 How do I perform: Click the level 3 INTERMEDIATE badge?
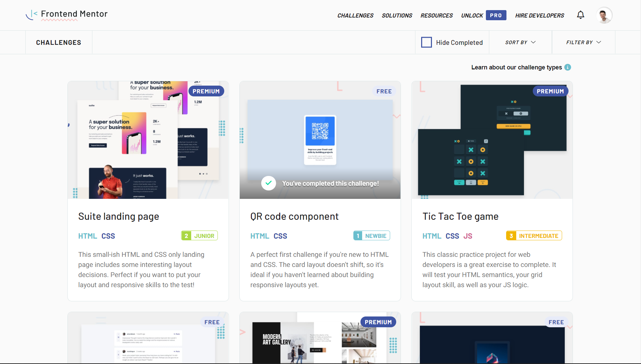tap(534, 236)
